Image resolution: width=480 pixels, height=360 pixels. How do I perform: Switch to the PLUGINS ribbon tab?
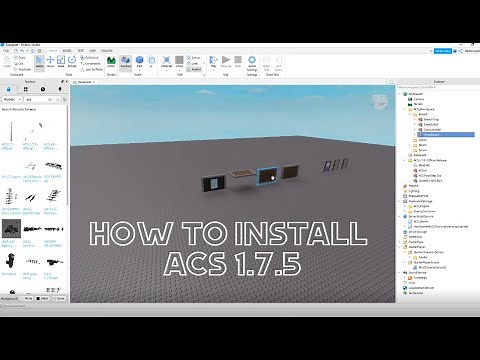pos(107,51)
